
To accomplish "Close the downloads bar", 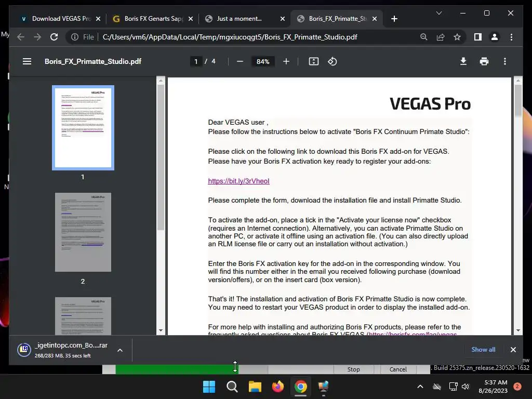I will tap(513, 350).
